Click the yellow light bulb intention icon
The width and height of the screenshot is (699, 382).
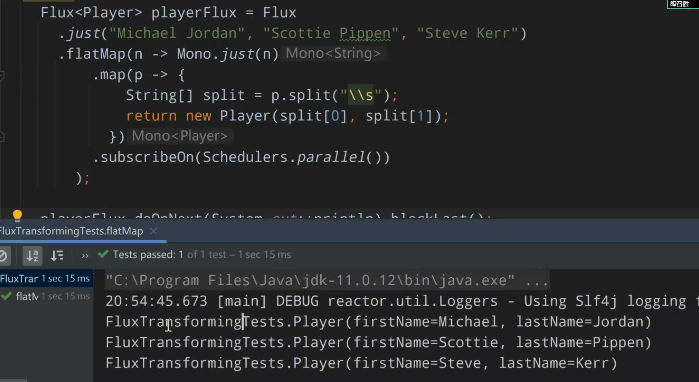click(17, 216)
